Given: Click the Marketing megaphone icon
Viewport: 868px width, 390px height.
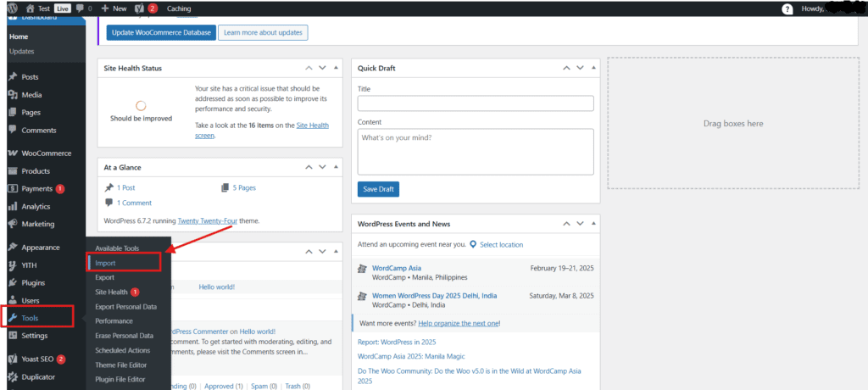Looking at the screenshot, I should (13, 225).
